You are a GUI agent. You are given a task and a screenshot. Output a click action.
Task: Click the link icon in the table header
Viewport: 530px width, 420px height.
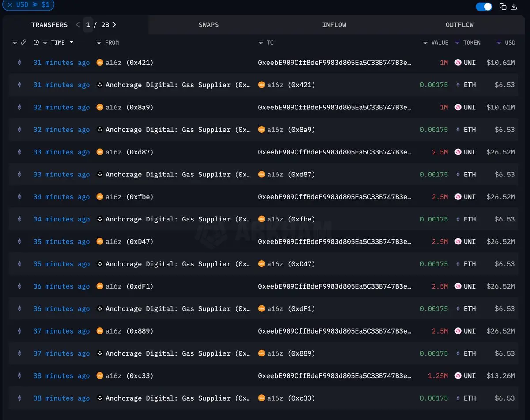(x=23, y=42)
